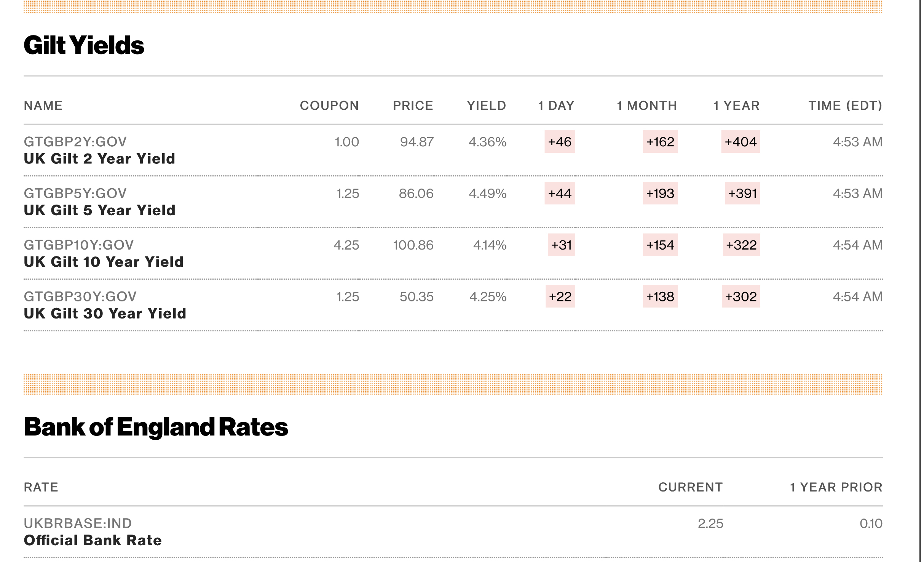
Task: Click the GTGBP2Y:GOV ticker
Action: point(75,142)
